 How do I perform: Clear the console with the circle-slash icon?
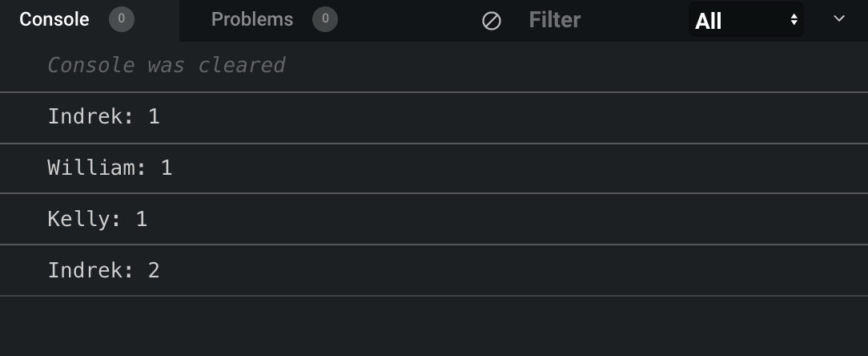coord(492,21)
